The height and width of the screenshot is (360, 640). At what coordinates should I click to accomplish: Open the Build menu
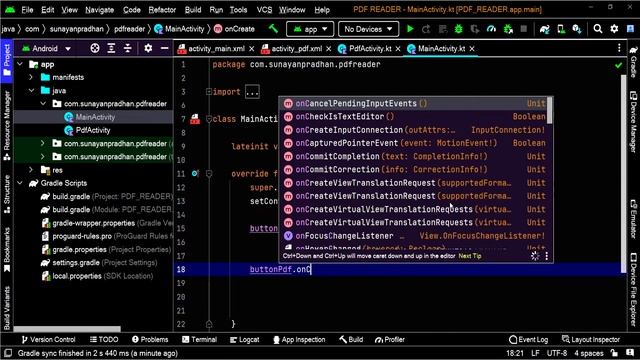click(193, 10)
